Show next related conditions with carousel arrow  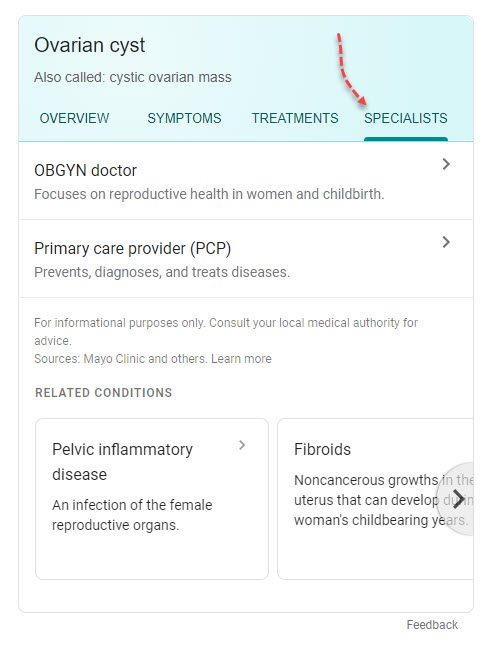(459, 499)
